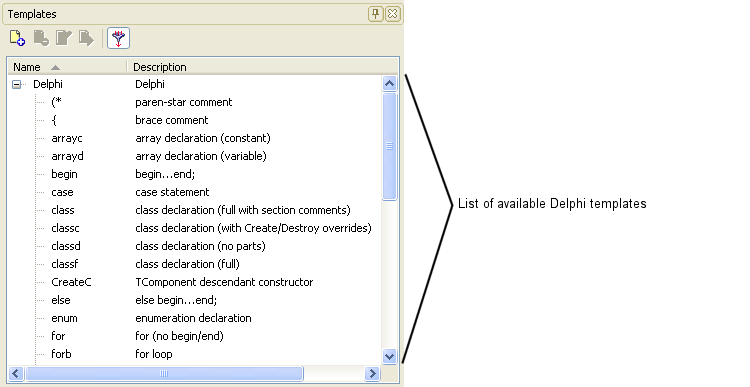Select the forb template
The image size is (750, 387).
tap(62, 354)
